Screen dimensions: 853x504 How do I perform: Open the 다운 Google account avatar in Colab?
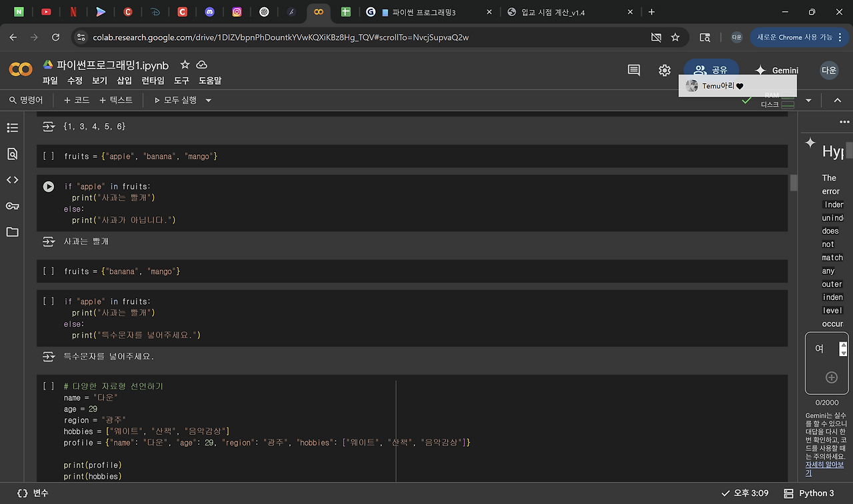(x=829, y=70)
